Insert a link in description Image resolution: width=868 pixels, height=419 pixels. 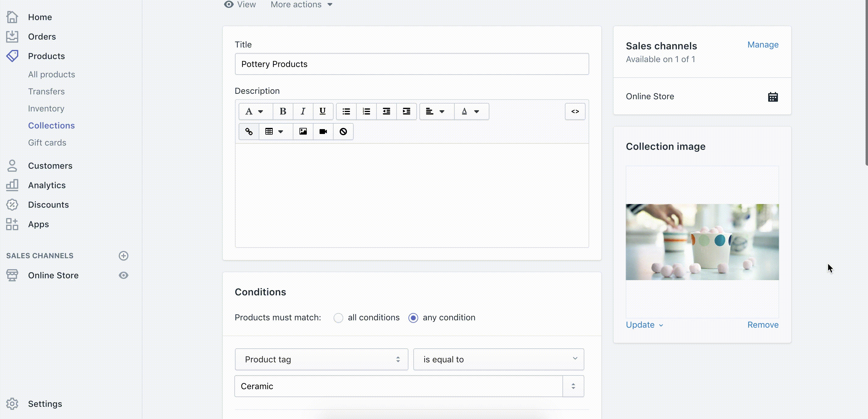click(x=249, y=132)
